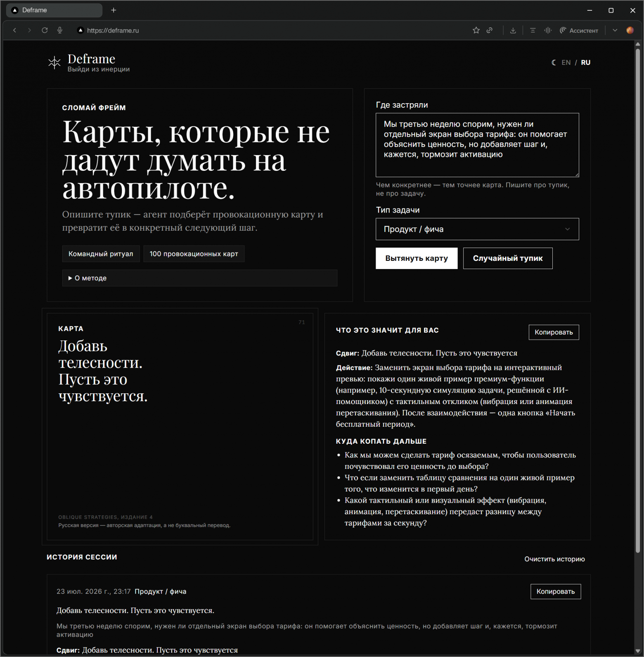Select the Deframe browser tab
The height and width of the screenshot is (657, 644).
54,10
